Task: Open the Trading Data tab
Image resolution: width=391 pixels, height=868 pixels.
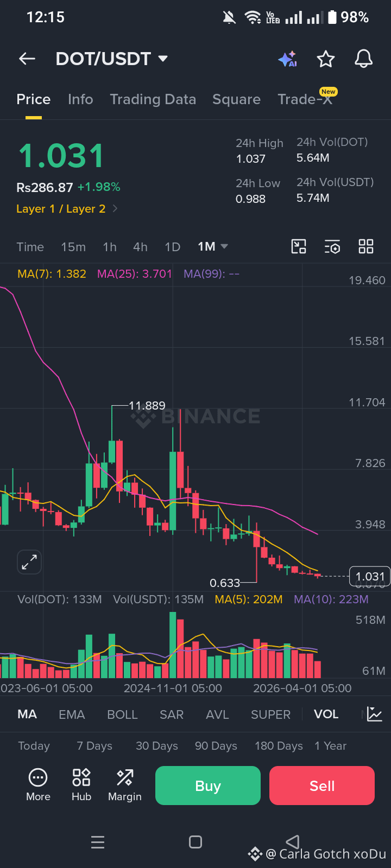Action: click(153, 99)
